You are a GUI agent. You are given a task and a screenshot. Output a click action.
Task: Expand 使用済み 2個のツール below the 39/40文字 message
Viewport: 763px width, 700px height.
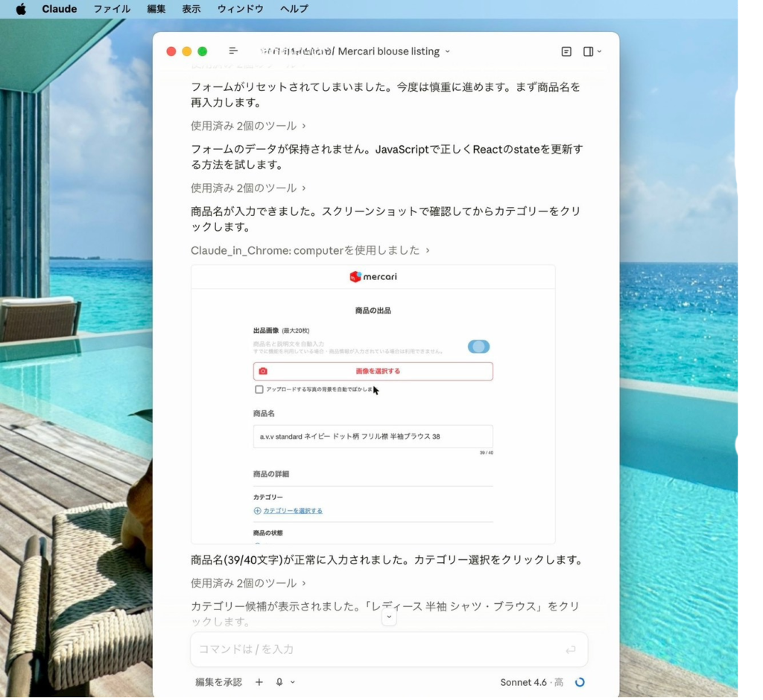pyautogui.click(x=248, y=583)
